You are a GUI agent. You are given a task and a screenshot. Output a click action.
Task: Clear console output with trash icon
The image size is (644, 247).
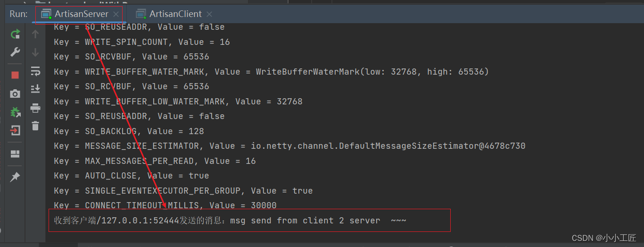pyautogui.click(x=35, y=126)
